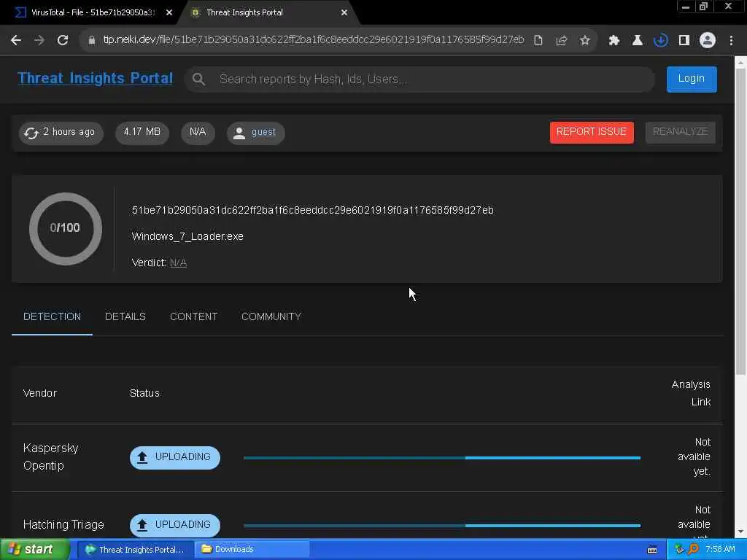Switch to the DETAILS tab
The height and width of the screenshot is (560, 747).
pyautogui.click(x=125, y=316)
